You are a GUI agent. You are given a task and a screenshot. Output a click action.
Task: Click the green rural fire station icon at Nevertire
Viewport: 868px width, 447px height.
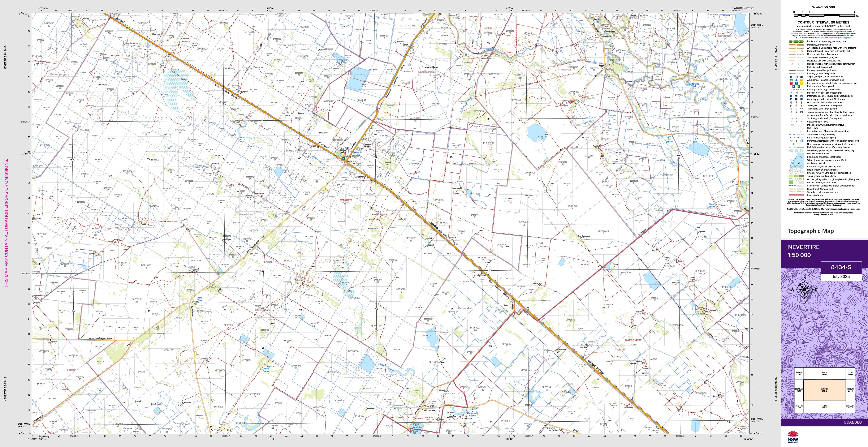pyautogui.click(x=344, y=158)
